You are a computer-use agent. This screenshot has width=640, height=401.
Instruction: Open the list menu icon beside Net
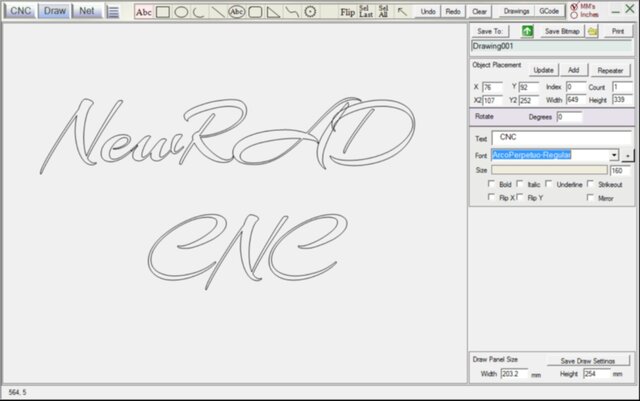tap(114, 12)
